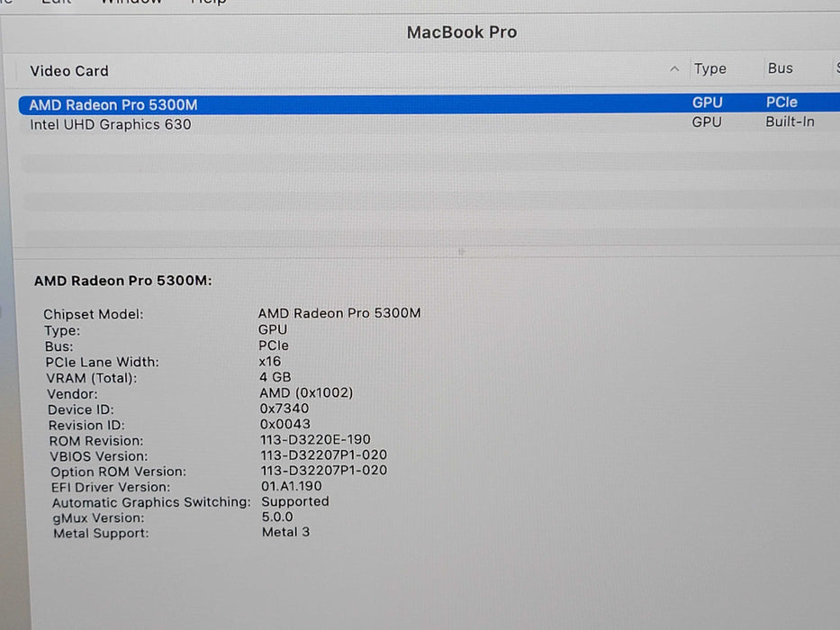Click the VRAM (Total) 4 GB entry

pyautogui.click(x=275, y=376)
